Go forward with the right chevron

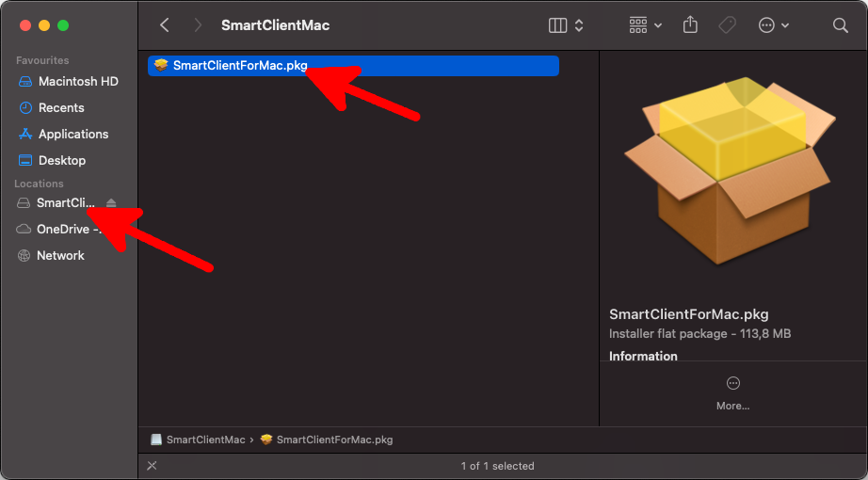coord(198,24)
